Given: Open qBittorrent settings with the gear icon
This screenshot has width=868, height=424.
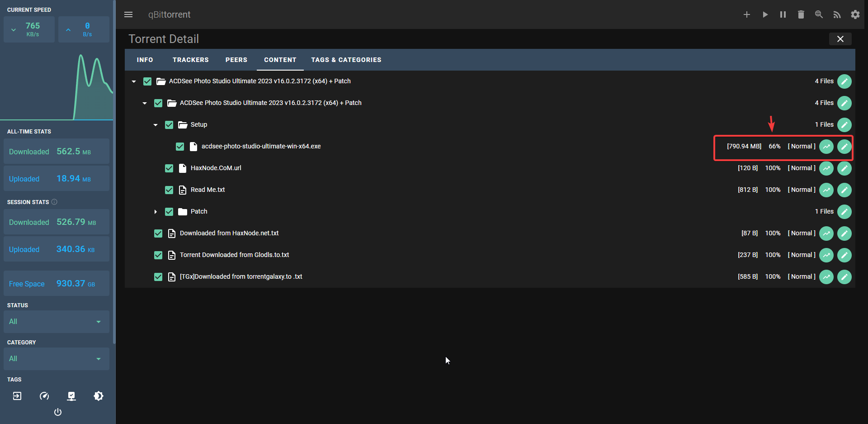Looking at the screenshot, I should click(855, 14).
